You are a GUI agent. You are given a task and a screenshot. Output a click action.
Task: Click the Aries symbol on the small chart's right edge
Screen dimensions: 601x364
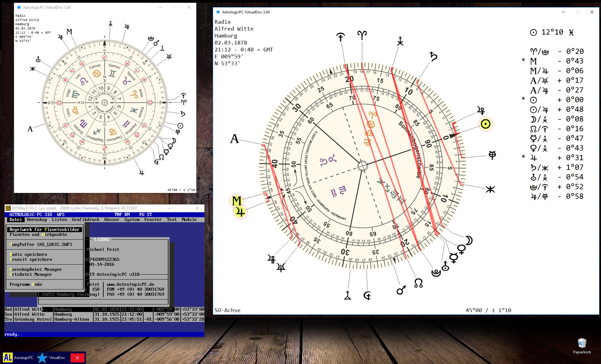pos(183,102)
